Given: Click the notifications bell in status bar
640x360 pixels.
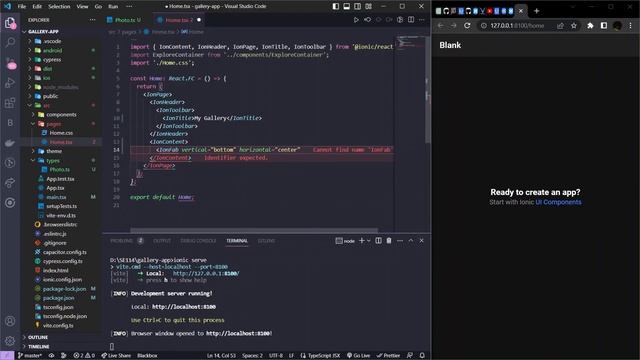Looking at the screenshot, I should (422, 356).
